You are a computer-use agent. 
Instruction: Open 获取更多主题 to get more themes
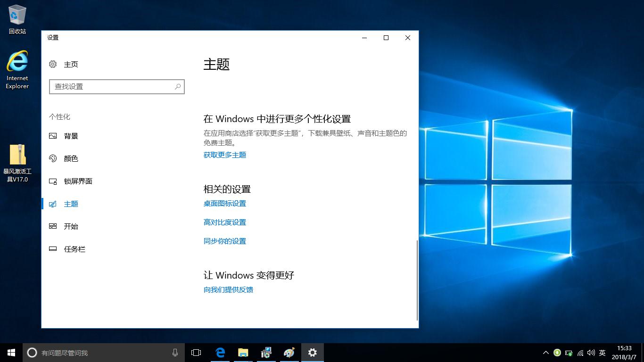tap(225, 155)
